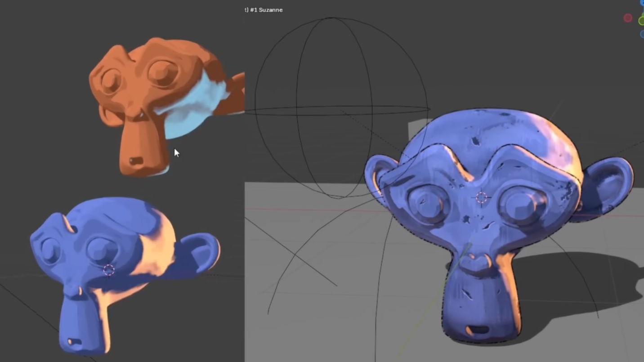
Task: Click the green Y axis circle on the navigation gizmo
Action: click(x=641, y=20)
